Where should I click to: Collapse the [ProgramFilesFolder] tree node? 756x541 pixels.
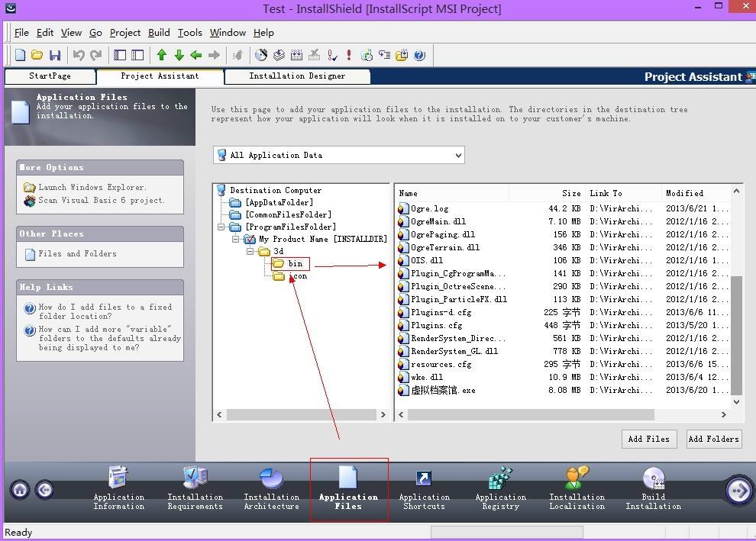click(x=221, y=227)
